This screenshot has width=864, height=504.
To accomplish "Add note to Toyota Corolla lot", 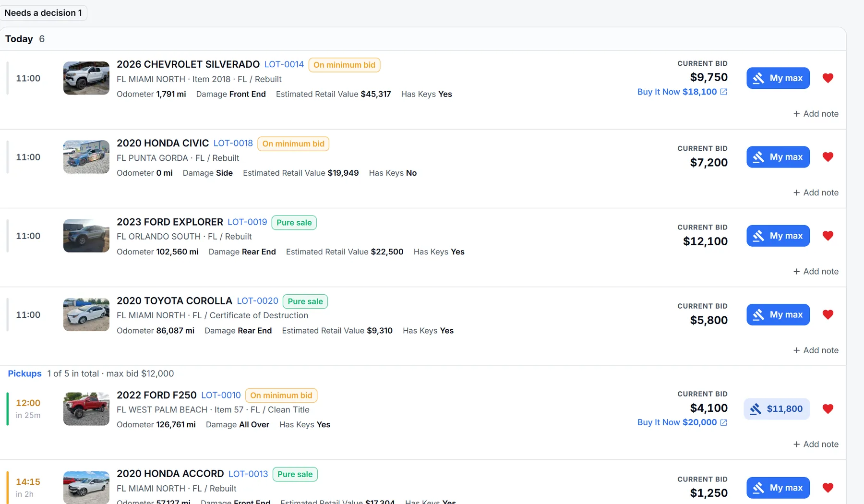I will pyautogui.click(x=816, y=350).
